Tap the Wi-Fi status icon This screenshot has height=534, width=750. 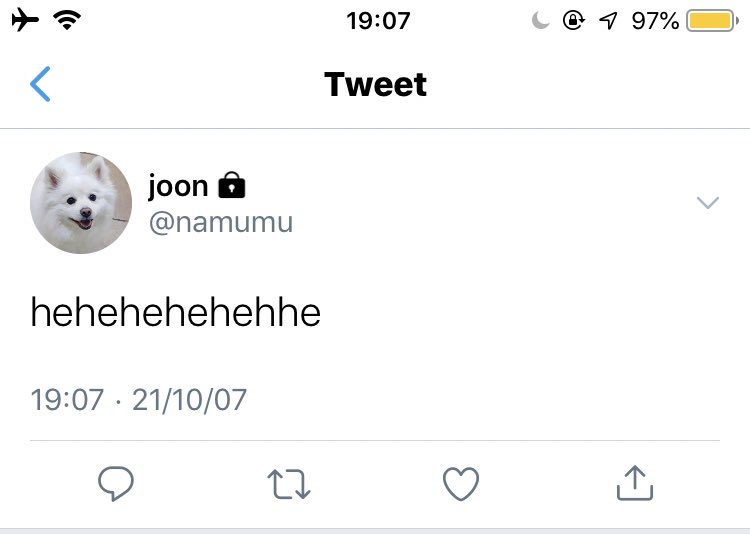coord(67,20)
